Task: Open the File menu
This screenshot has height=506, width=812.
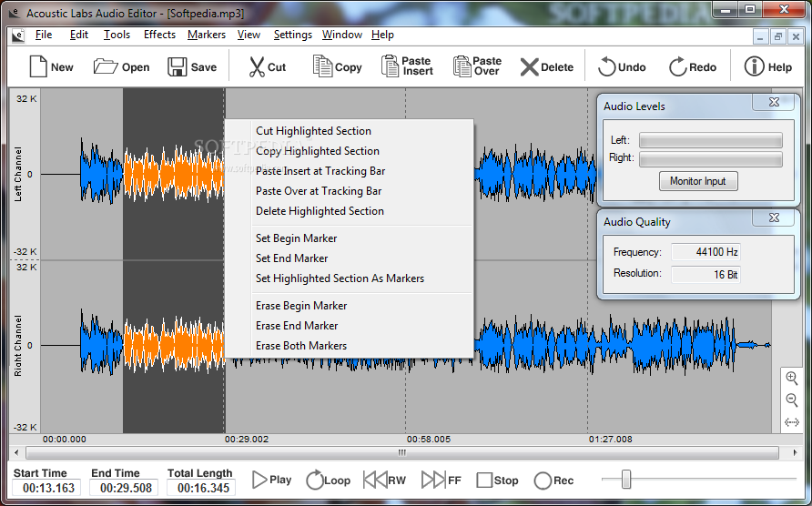Action: 44,35
